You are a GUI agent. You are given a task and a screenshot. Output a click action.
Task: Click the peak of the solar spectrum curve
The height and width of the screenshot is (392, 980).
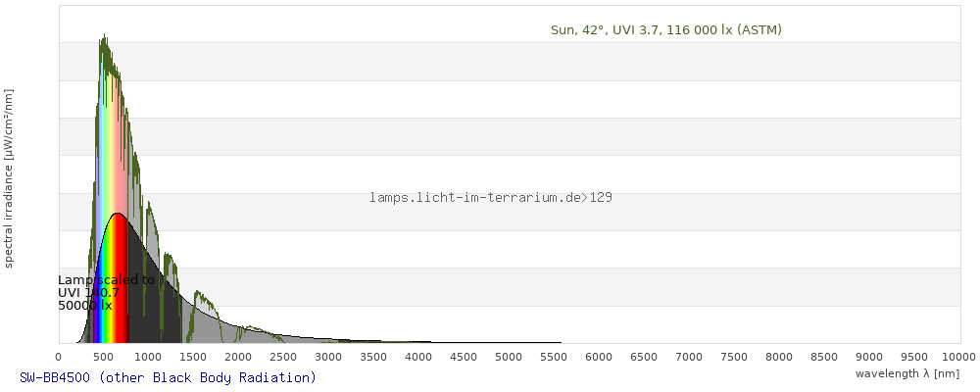pos(103,37)
